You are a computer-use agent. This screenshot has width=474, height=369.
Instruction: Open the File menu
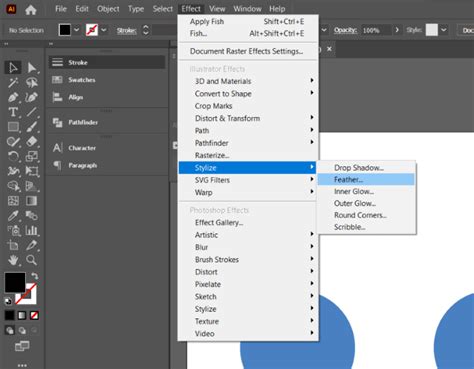(61, 9)
